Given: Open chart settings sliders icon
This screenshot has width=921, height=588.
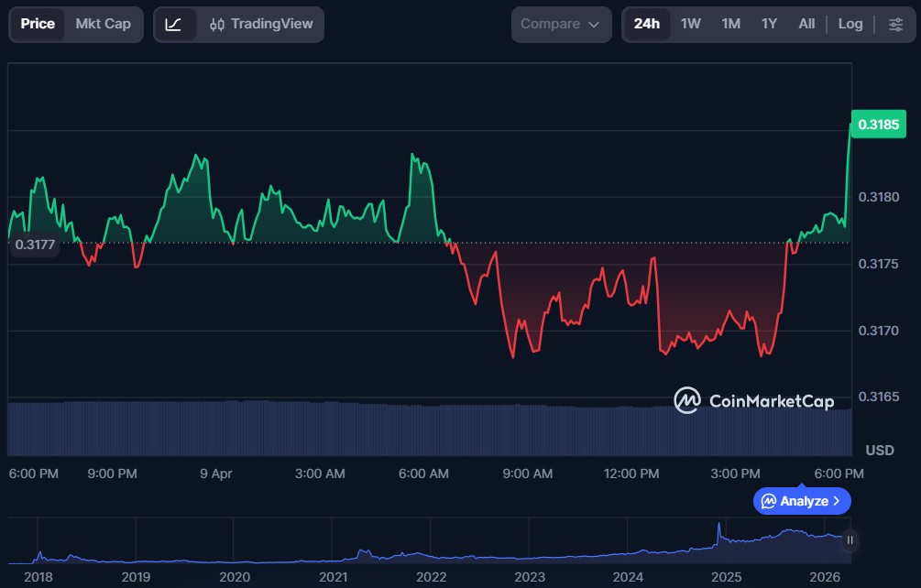Looking at the screenshot, I should [895, 25].
